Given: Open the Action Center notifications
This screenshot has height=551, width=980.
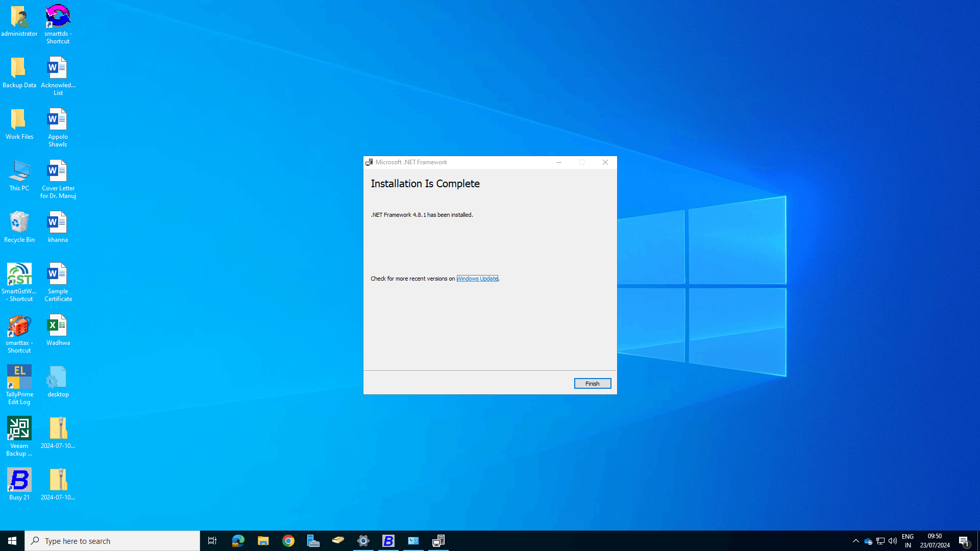Looking at the screenshot, I should [x=964, y=541].
